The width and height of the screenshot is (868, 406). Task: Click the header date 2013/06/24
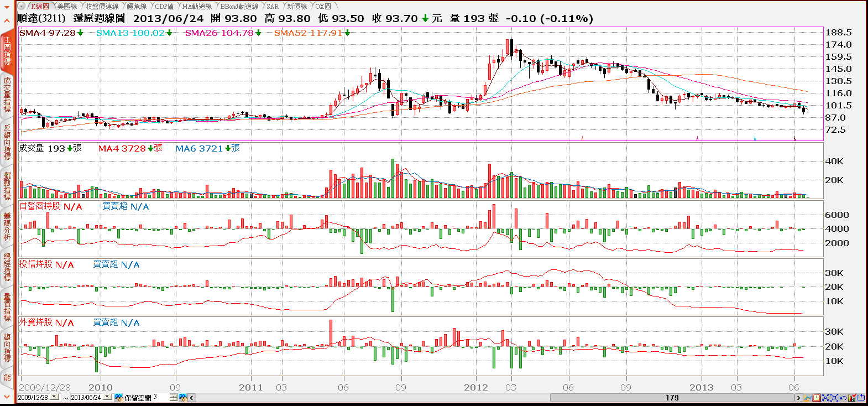pos(168,18)
